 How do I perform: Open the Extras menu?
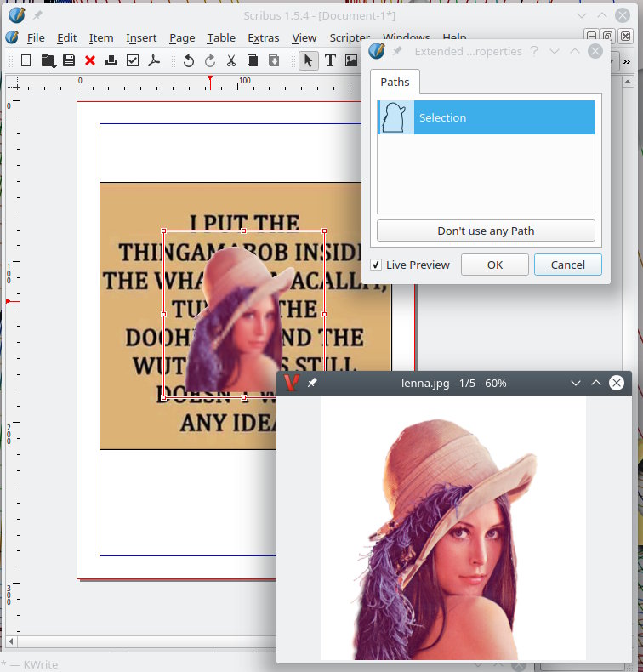point(263,37)
